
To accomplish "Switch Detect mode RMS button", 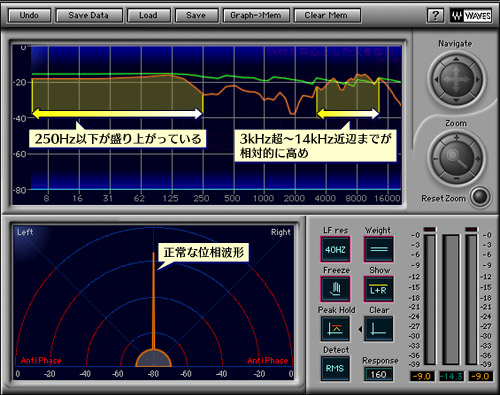I will coord(335,368).
